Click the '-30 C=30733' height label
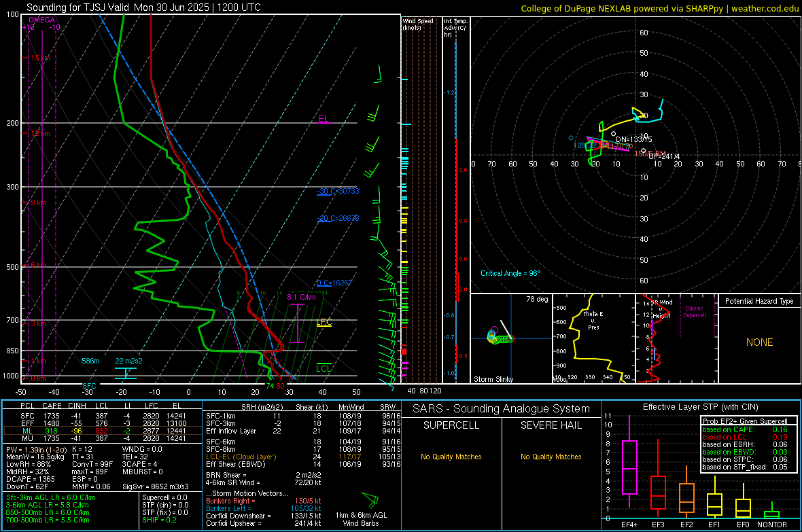 click(x=338, y=191)
